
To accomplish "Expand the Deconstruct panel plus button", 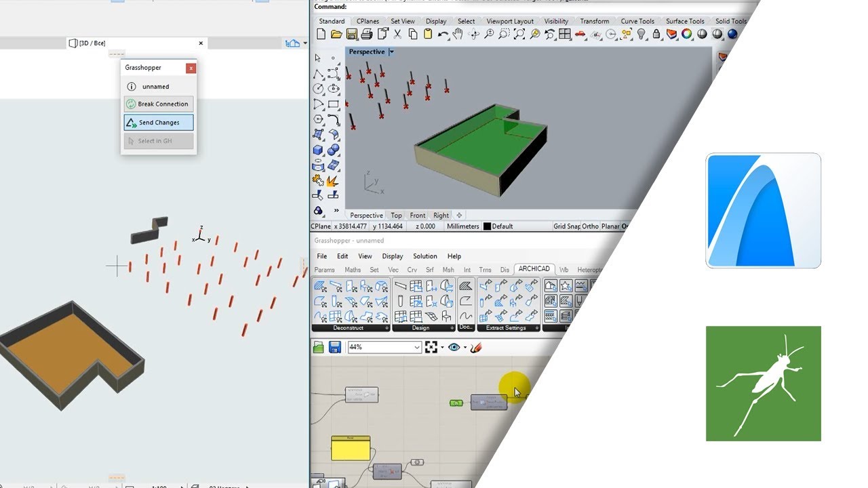I will coord(387,328).
